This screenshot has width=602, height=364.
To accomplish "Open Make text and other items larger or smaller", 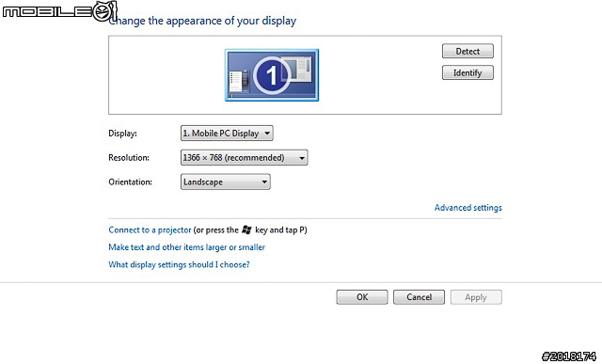I will [186, 247].
